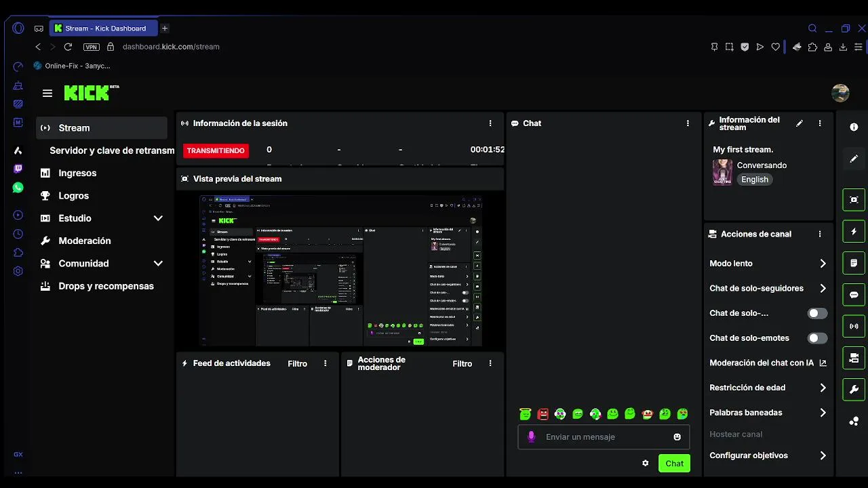This screenshot has height=488, width=868.
Task: Switch to Stream - Kick Dashboard tab
Action: click(103, 28)
